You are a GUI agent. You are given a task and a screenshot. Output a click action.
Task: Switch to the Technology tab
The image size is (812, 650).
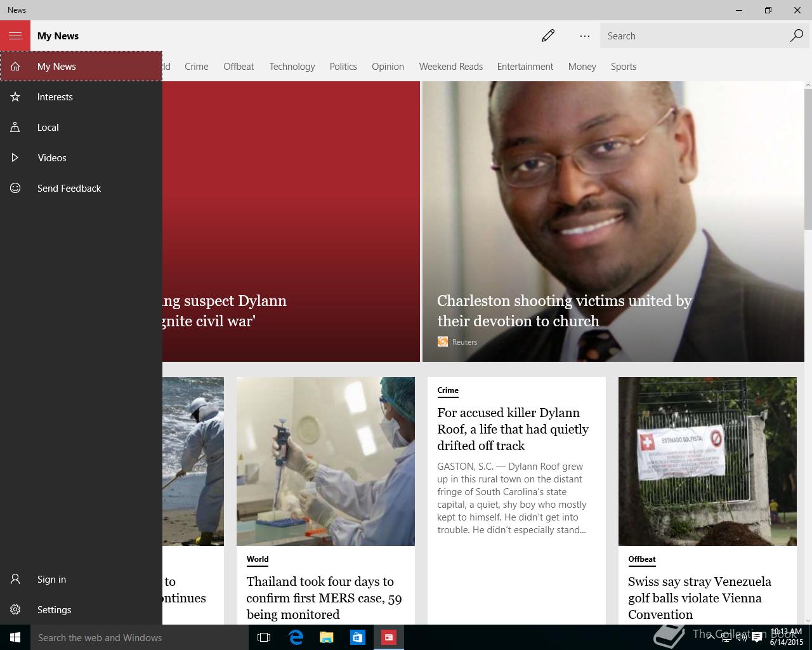[x=292, y=66]
